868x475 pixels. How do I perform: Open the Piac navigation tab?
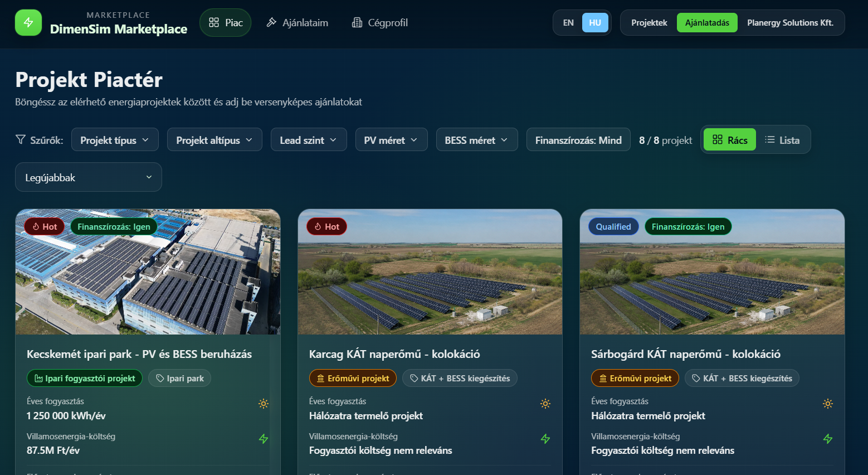click(226, 23)
